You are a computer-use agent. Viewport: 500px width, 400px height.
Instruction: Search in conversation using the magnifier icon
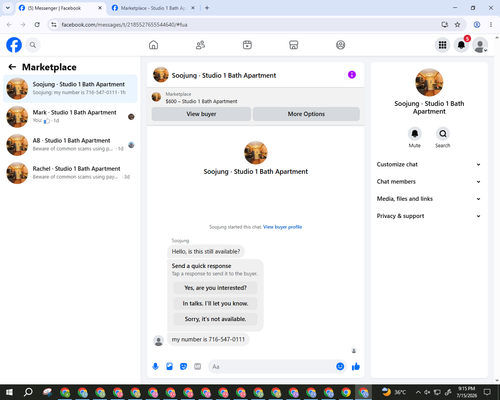point(443,134)
